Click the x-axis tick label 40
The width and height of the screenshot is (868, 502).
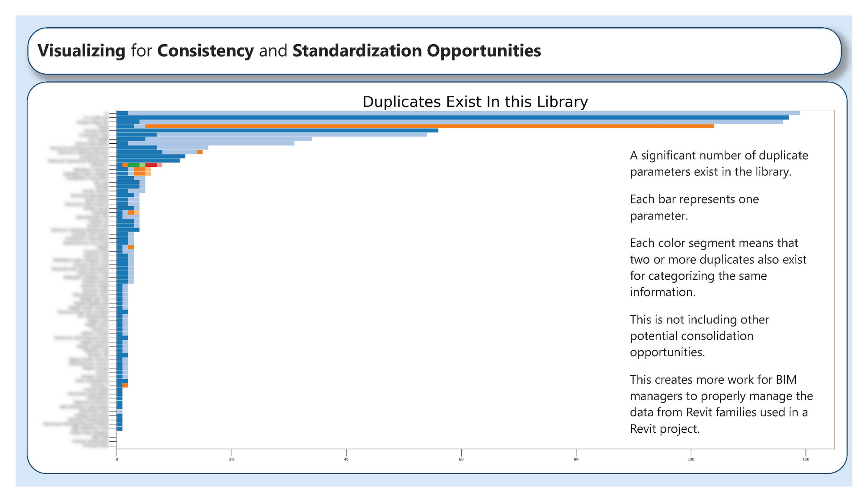click(346, 459)
